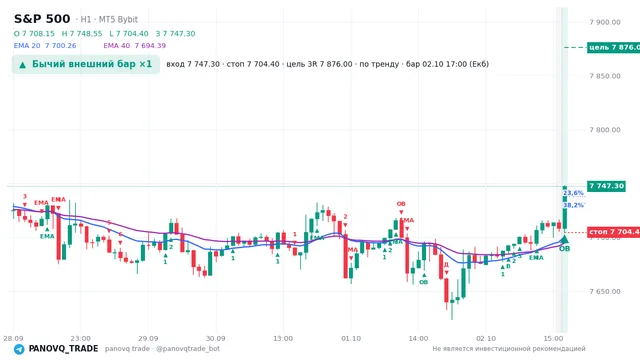Click the green B marker before 02.10 rally
This screenshot has width=640, height=360.
click(x=508, y=266)
